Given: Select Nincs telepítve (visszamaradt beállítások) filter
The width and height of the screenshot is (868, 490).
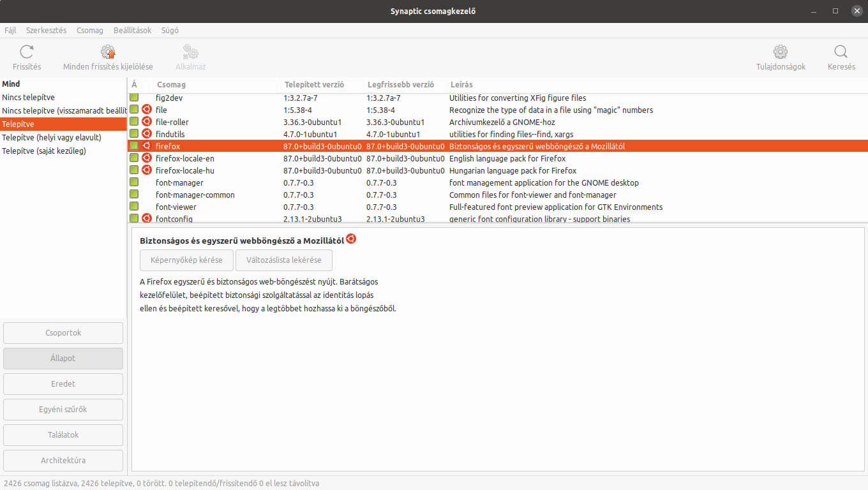Looking at the screenshot, I should [x=63, y=111].
